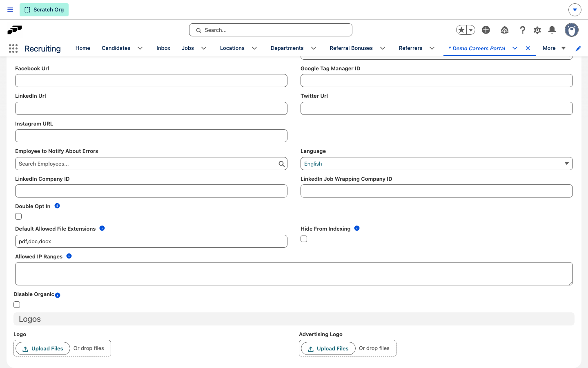Open the favorites list dropdown arrow
This screenshot has height=368, width=588.
click(471, 30)
